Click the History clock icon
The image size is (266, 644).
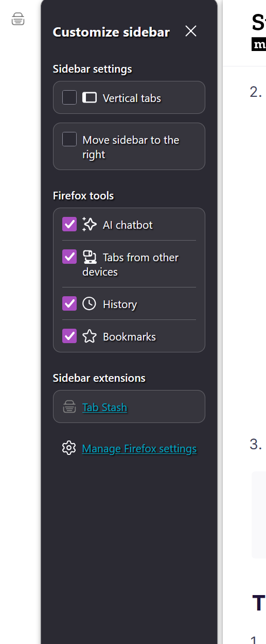point(90,303)
